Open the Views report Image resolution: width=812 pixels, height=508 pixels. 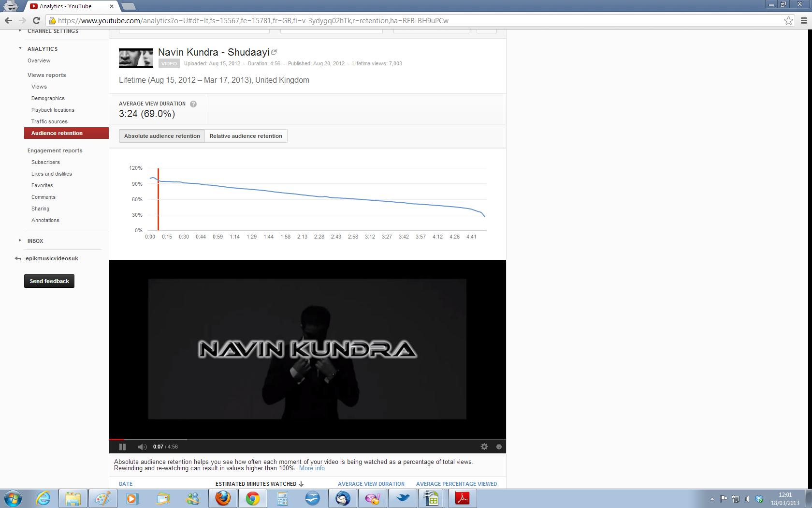(39, 87)
